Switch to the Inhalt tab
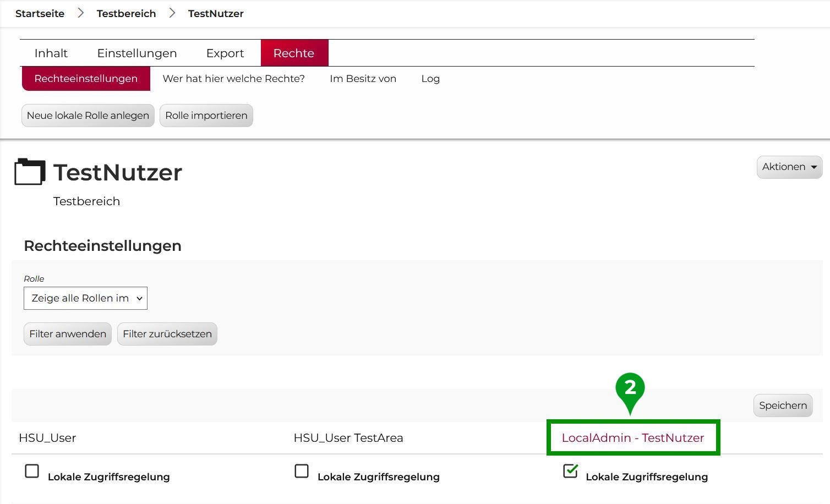The width and height of the screenshot is (830, 504). (51, 53)
